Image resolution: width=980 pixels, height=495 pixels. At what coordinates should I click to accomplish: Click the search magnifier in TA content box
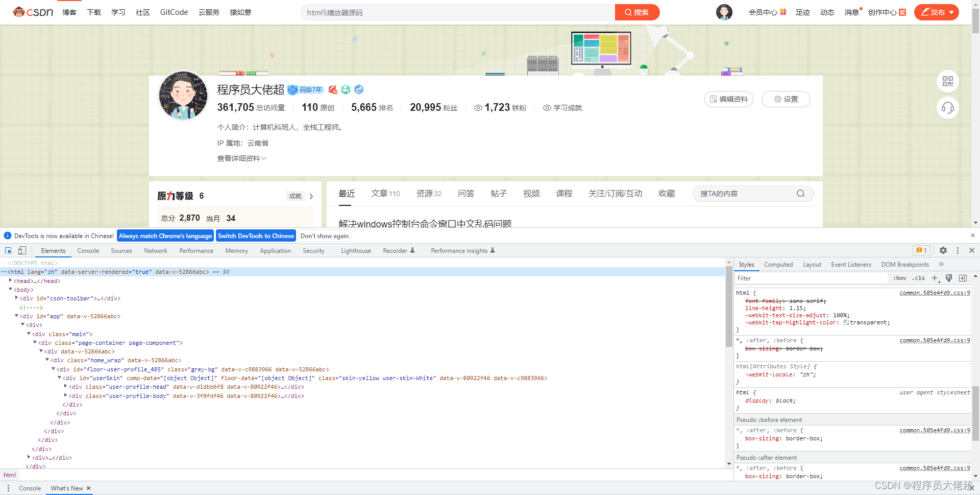800,194
